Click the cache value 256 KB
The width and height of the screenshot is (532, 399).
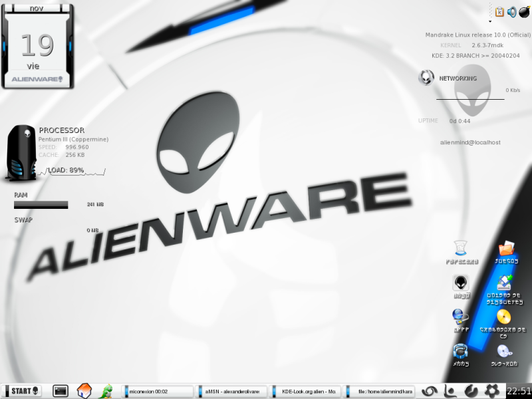point(75,155)
